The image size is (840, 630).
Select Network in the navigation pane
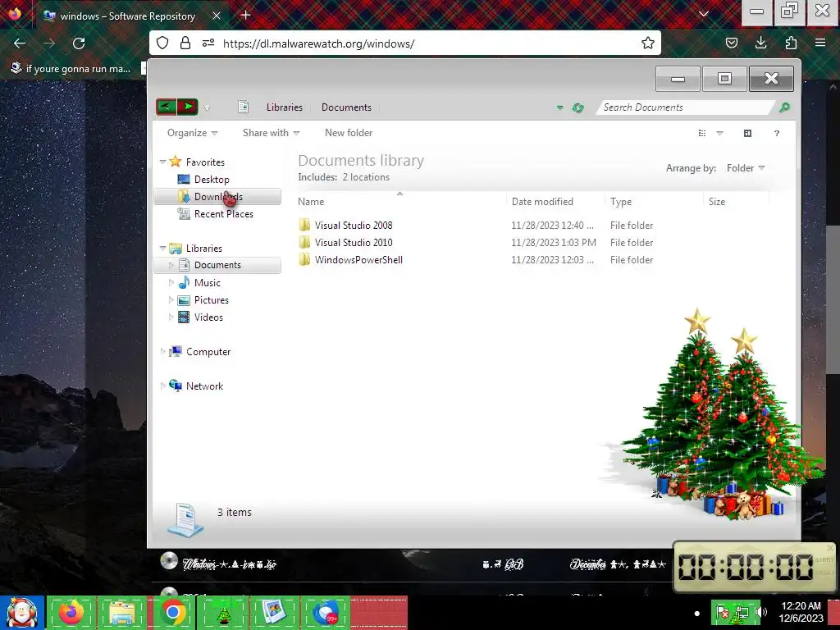(204, 386)
